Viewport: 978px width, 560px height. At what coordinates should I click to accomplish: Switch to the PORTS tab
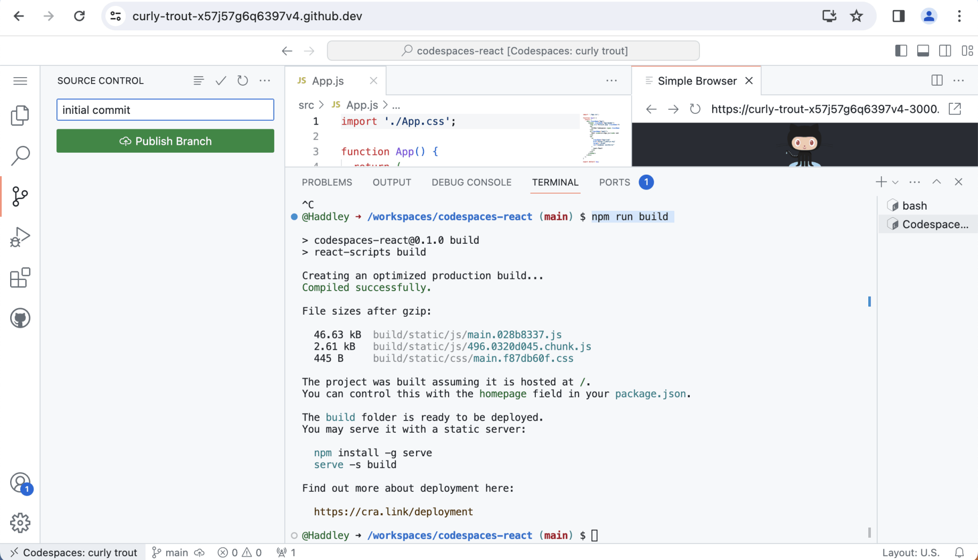click(x=614, y=182)
